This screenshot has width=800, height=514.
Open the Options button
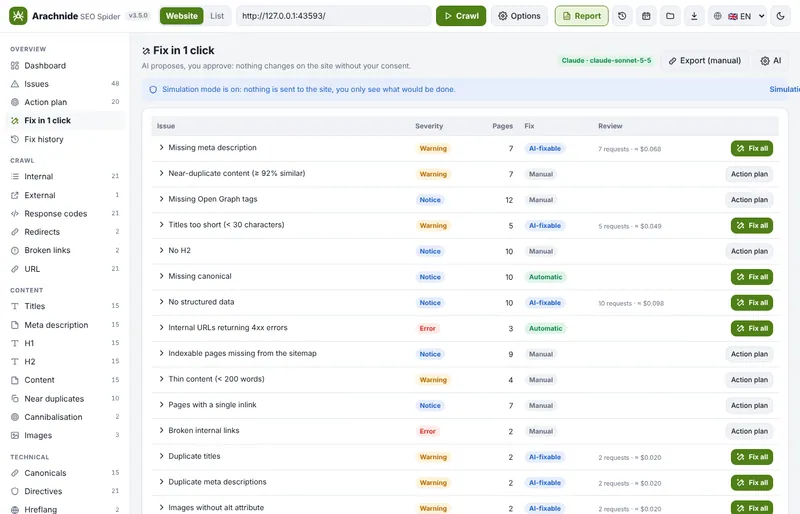click(x=519, y=16)
